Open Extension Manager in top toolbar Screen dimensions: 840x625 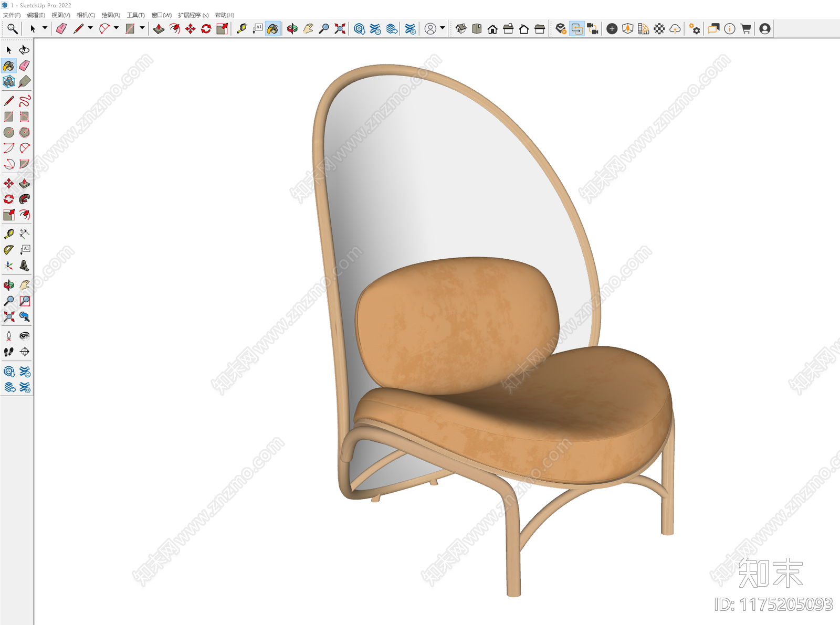coord(411,29)
